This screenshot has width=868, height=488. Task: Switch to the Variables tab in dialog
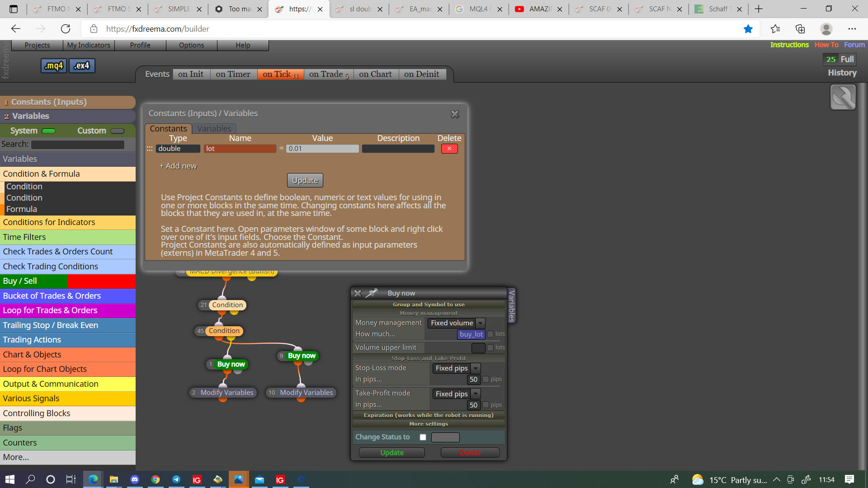(x=214, y=129)
